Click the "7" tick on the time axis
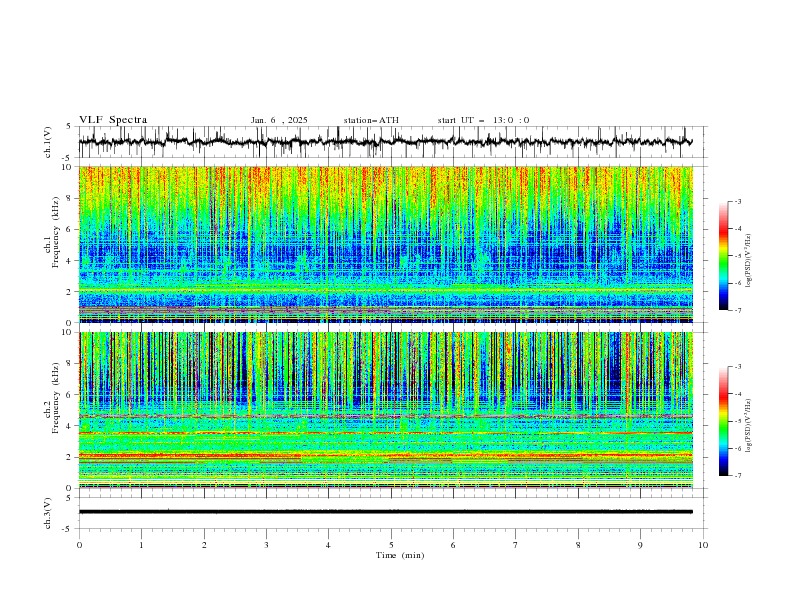Image resolution: width=792 pixels, height=612 pixels. pyautogui.click(x=516, y=545)
